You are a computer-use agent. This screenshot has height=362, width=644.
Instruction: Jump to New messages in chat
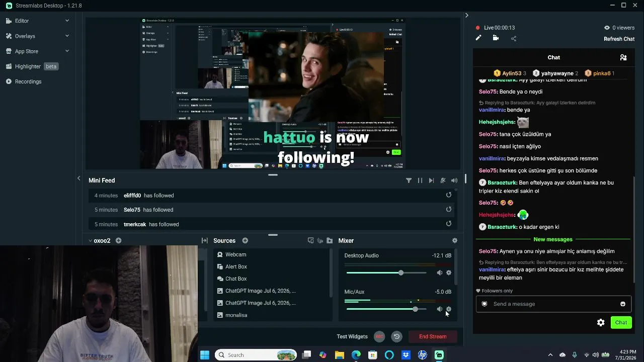click(553, 239)
